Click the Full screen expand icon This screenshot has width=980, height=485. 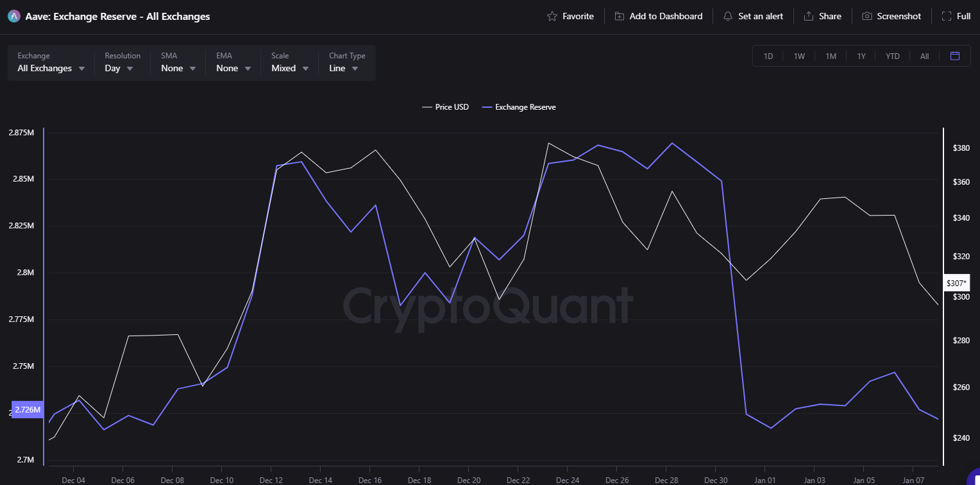[946, 16]
